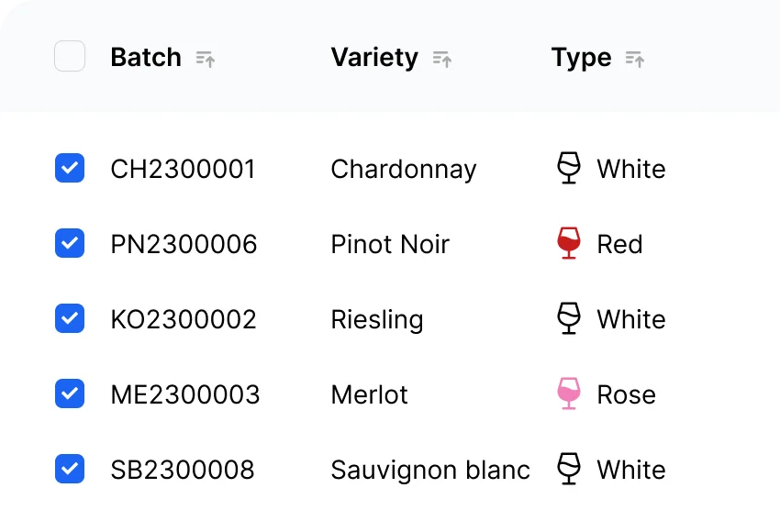Uncheck the CH2300001 batch checkbox
The height and width of the screenshot is (532, 780).
tap(70, 168)
